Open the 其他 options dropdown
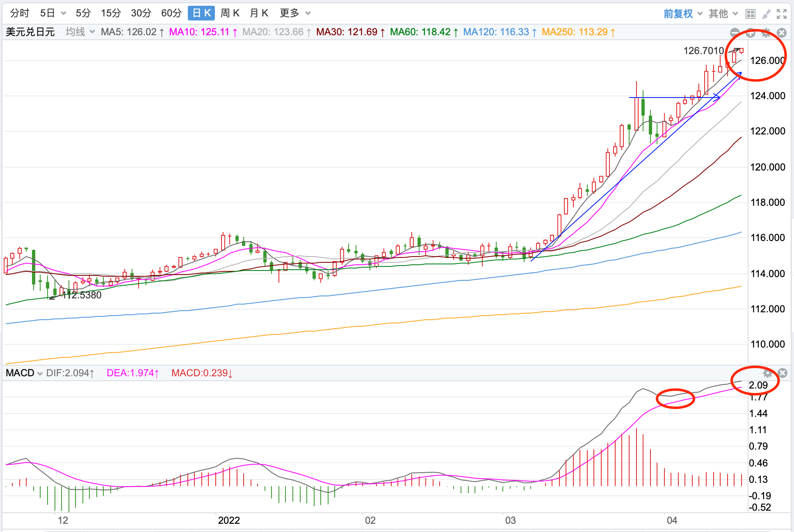This screenshot has height=532, width=794. click(x=723, y=14)
